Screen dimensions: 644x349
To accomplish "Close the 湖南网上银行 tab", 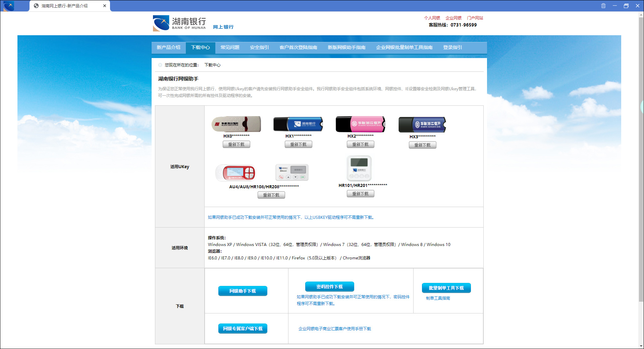I will tap(105, 6).
